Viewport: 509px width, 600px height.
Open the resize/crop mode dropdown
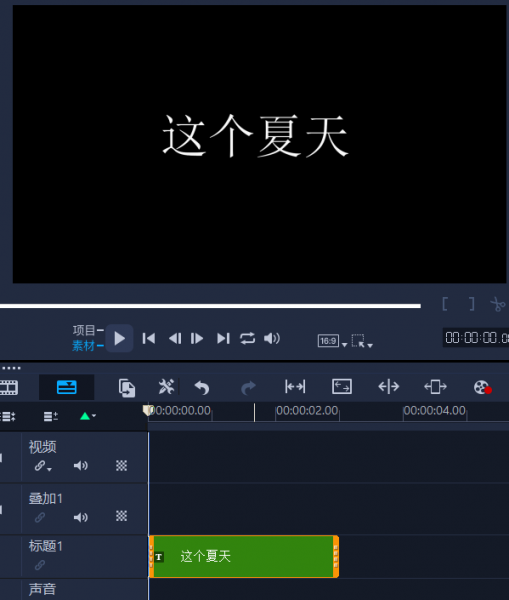(362, 341)
